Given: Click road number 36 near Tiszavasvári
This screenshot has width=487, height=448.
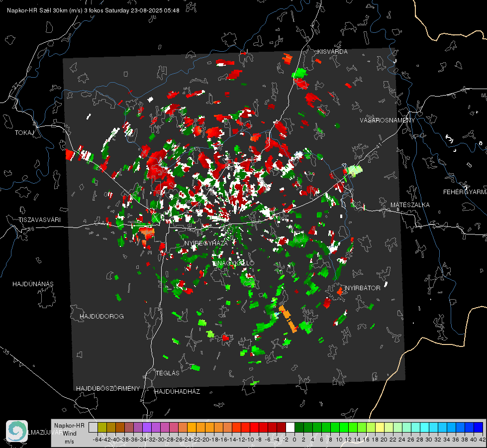Looking at the screenshot, I should pos(31,229).
